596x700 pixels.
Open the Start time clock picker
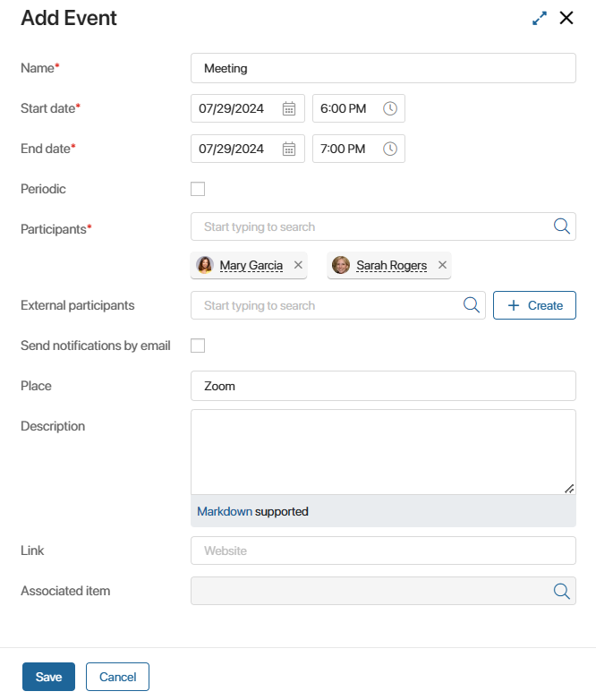click(390, 108)
